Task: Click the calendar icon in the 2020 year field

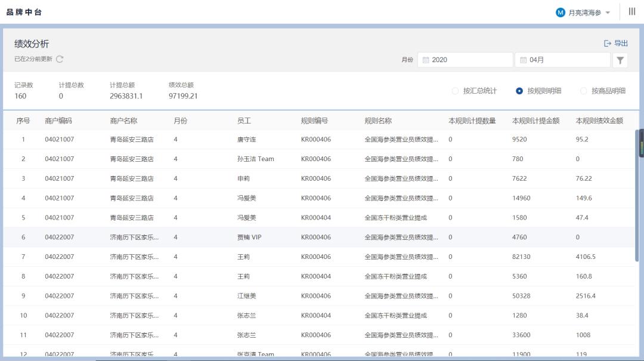Action: [x=426, y=60]
